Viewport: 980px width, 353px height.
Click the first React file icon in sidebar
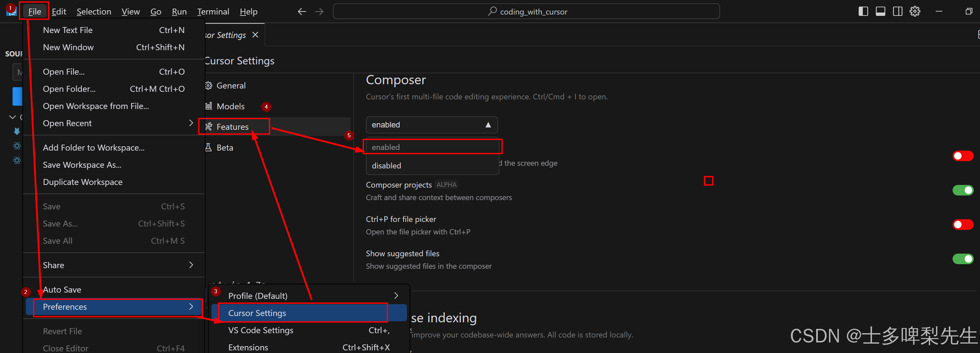click(17, 146)
